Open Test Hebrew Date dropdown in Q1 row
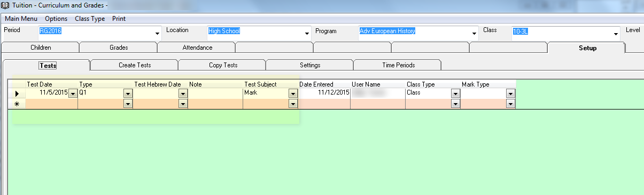Screen dimensions: 644x195 [x=183, y=93]
